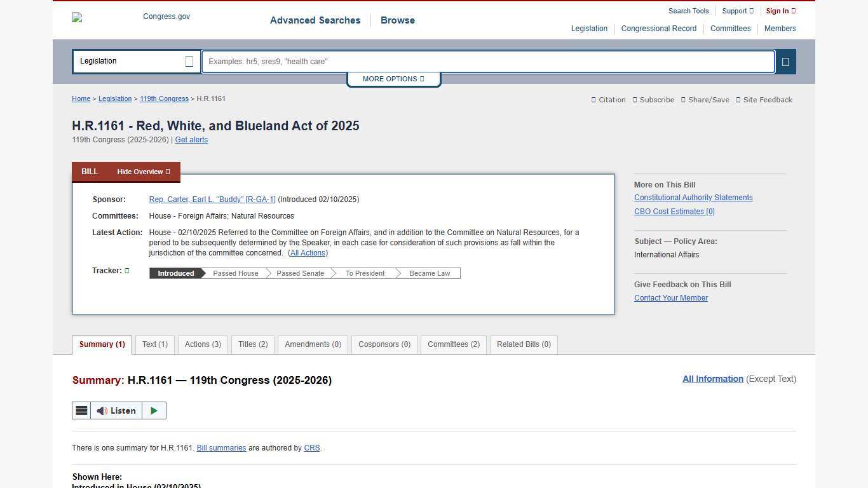The image size is (868, 488).
Task: Open the Congressional Record menu item
Action: 658,29
